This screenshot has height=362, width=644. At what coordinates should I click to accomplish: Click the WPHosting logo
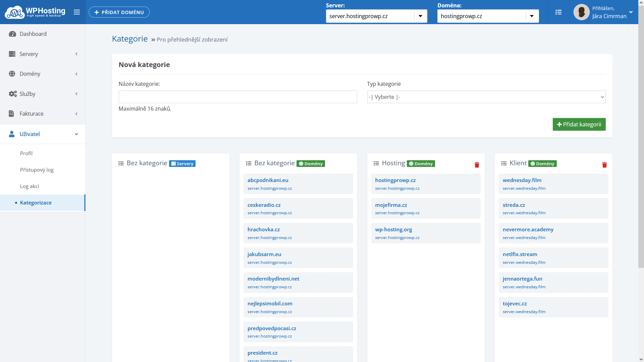35,12
